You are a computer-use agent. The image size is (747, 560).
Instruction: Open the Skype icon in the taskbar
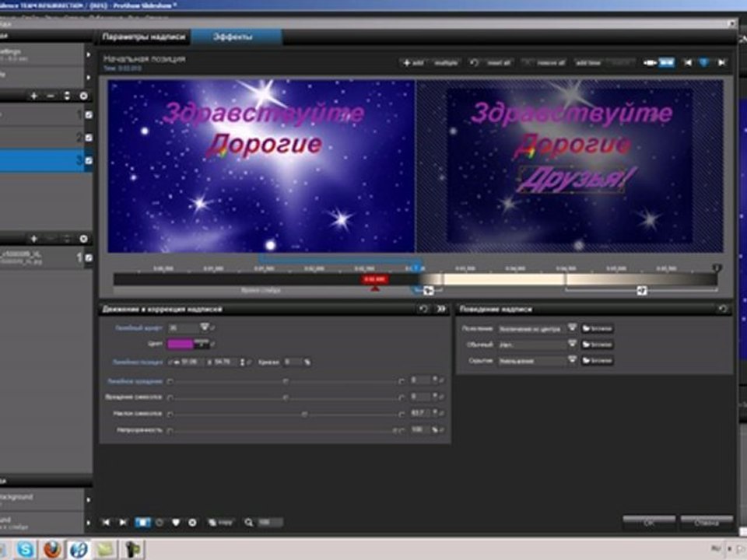coord(25,549)
